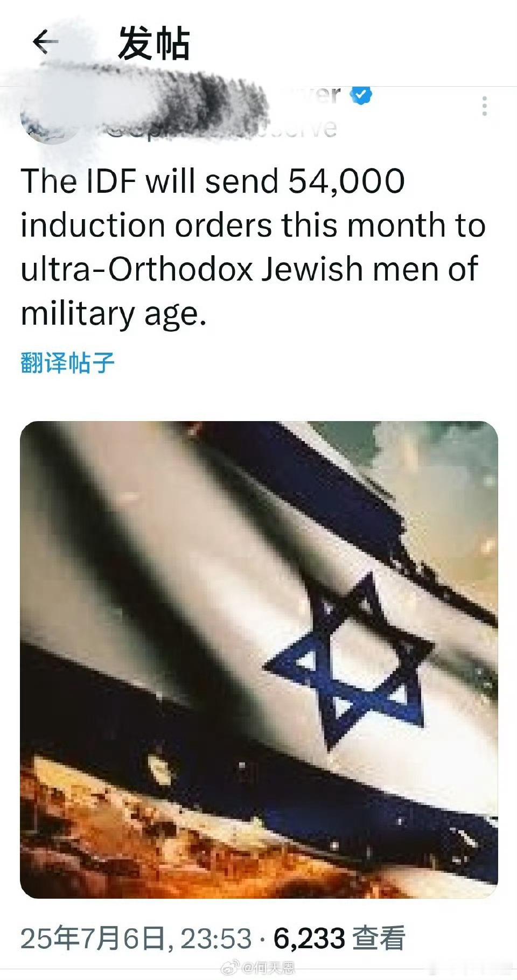Tap the @何天恩 watermark text
This screenshot has width=517, height=980.
coord(268,968)
